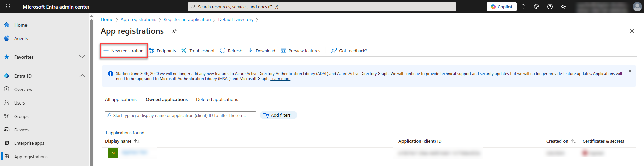Refresh the applications list
The height and width of the screenshot is (166, 644).
pyautogui.click(x=231, y=51)
